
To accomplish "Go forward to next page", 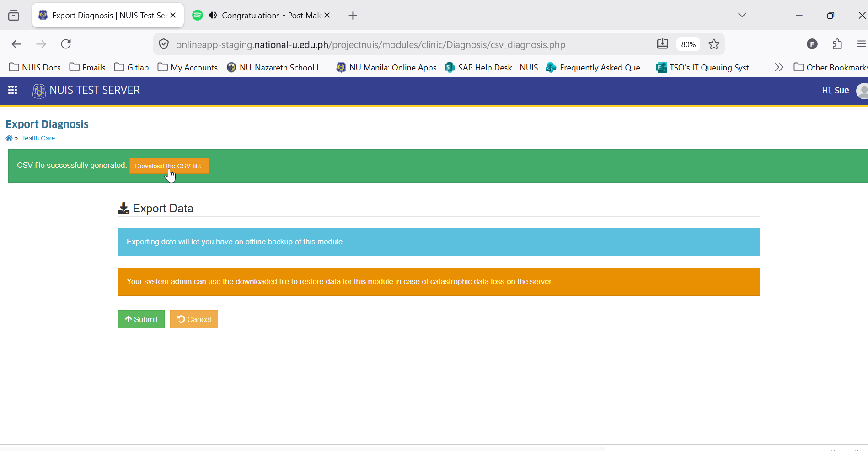I will 41,44.
